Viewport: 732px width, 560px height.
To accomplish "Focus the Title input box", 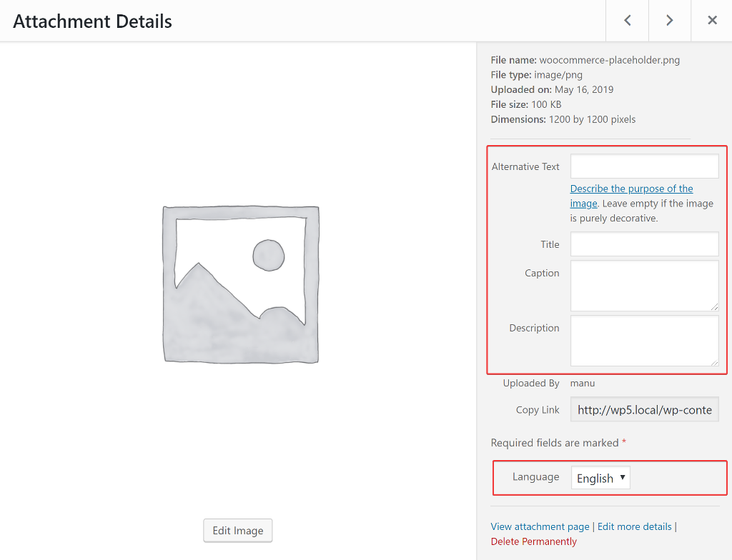I will (x=644, y=244).
